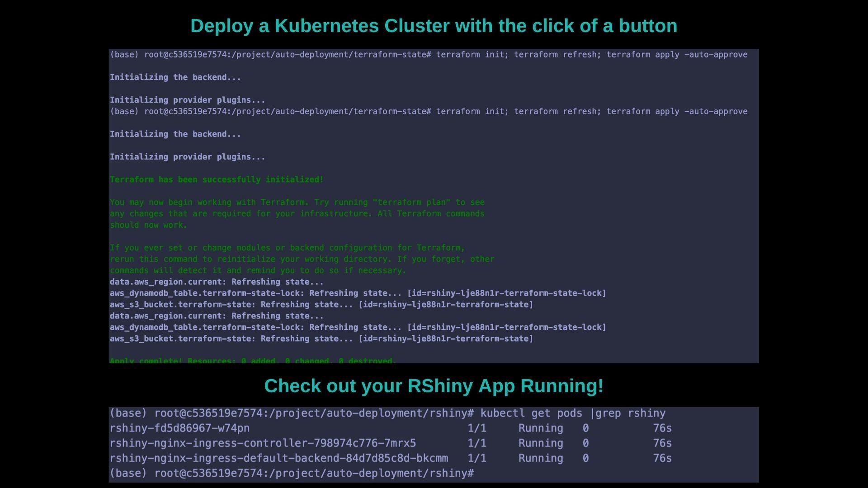Click the 'should now work.' line
868x488 pixels.
point(148,225)
